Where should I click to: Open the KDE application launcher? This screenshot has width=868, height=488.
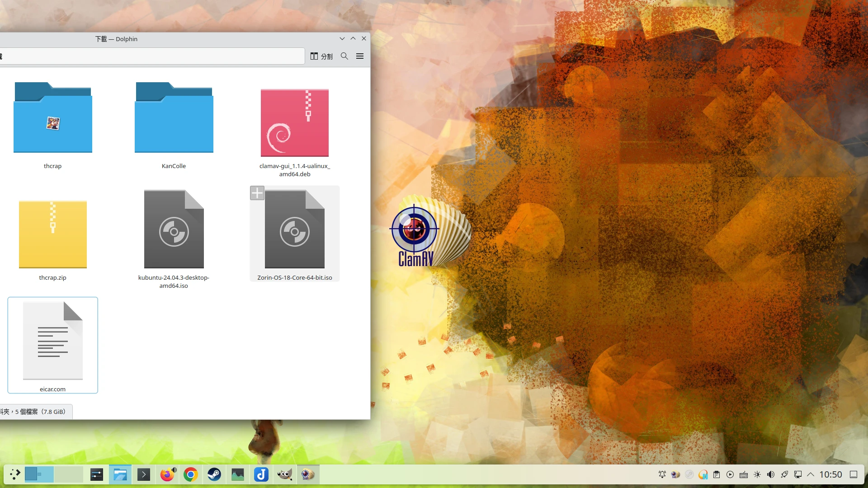(x=15, y=474)
